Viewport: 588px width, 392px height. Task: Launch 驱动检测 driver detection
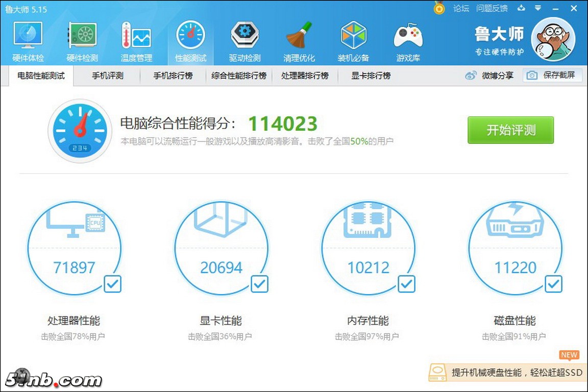[244, 38]
